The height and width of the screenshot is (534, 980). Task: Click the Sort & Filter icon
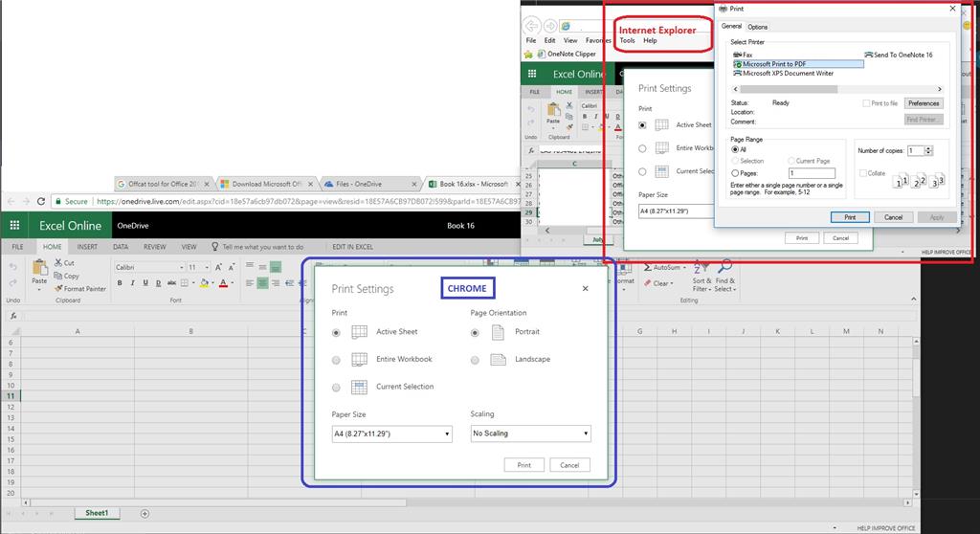(701, 267)
